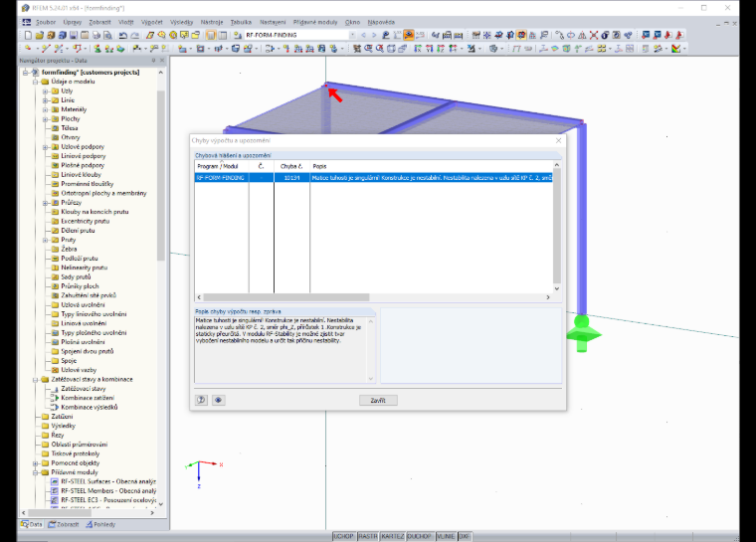Open the Přídavné moduly menu
This screenshot has height=542, width=756.
click(315, 22)
